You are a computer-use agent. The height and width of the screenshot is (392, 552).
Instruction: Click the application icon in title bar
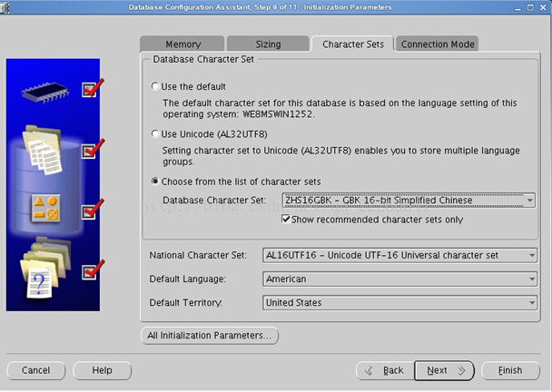tap(5, 7)
